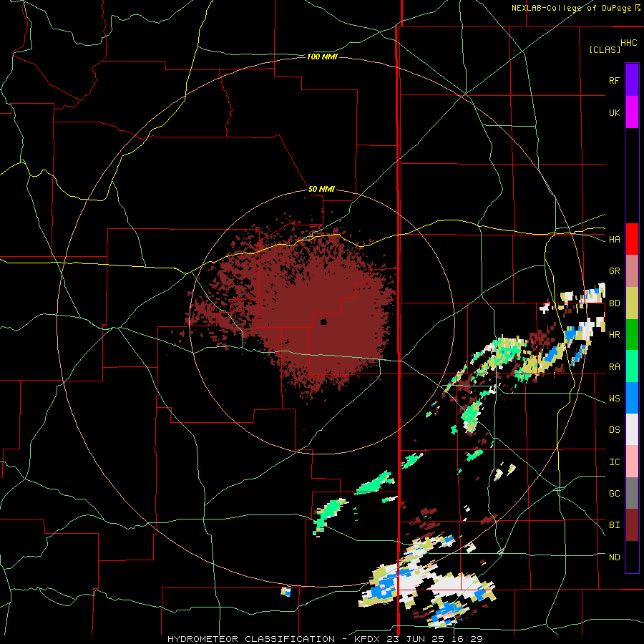Screen dimensions: 644x644
Task: Click the UK legend label
Action: [614, 112]
